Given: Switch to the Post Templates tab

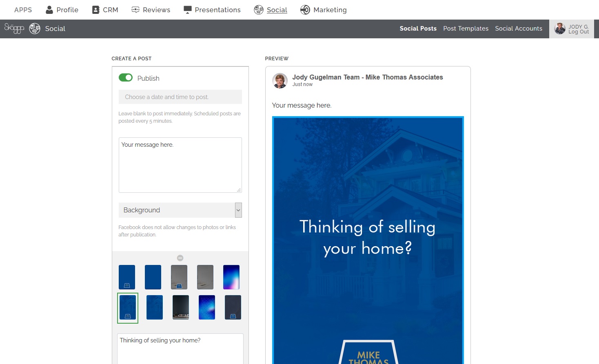Looking at the screenshot, I should 466,29.
